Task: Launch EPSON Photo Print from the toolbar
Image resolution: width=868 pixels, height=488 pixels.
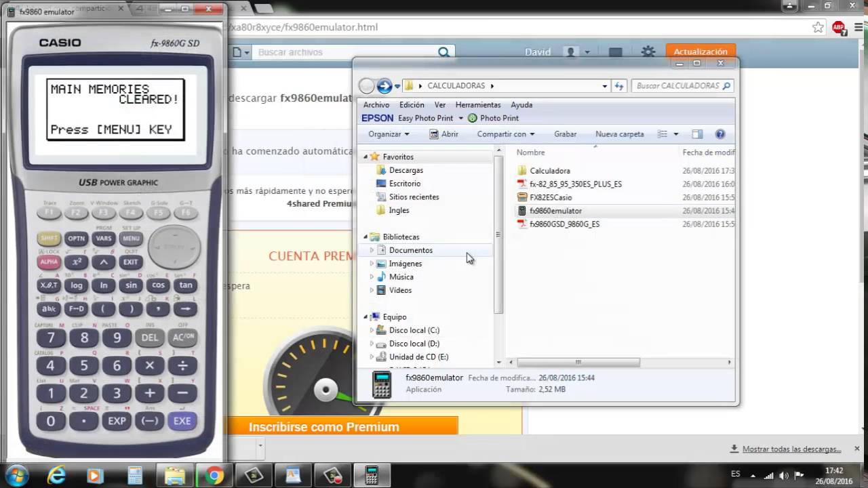Action: tap(493, 118)
